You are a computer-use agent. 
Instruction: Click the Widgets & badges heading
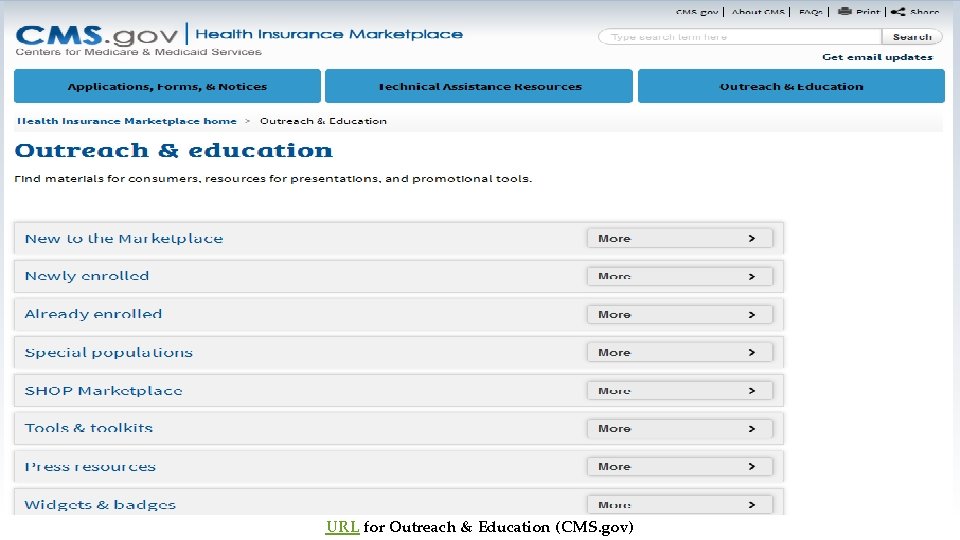point(100,504)
